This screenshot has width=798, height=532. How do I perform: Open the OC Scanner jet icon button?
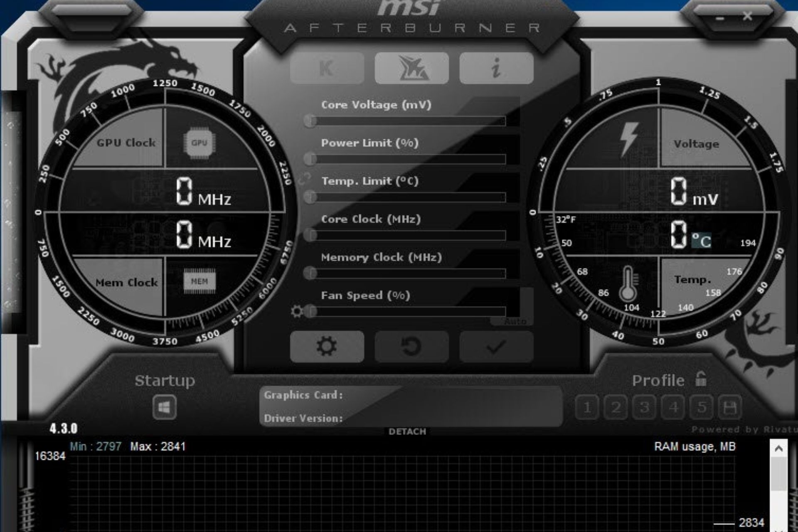(x=411, y=68)
